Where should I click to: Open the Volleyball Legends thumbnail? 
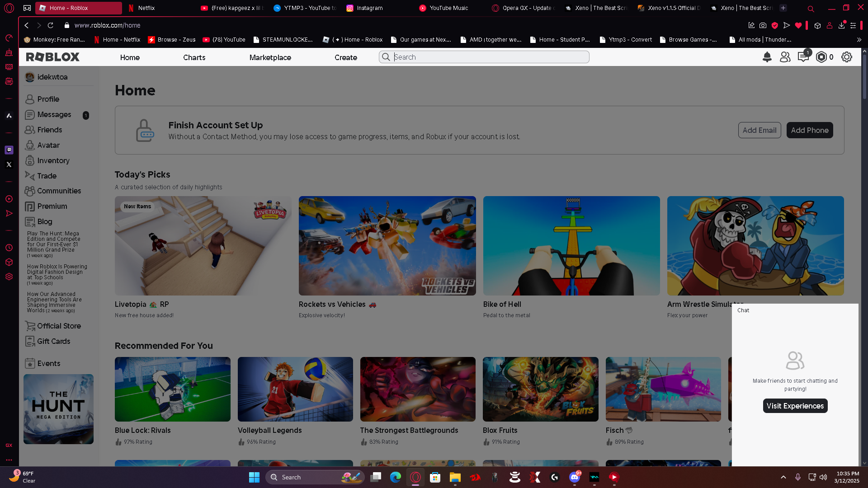(295, 389)
